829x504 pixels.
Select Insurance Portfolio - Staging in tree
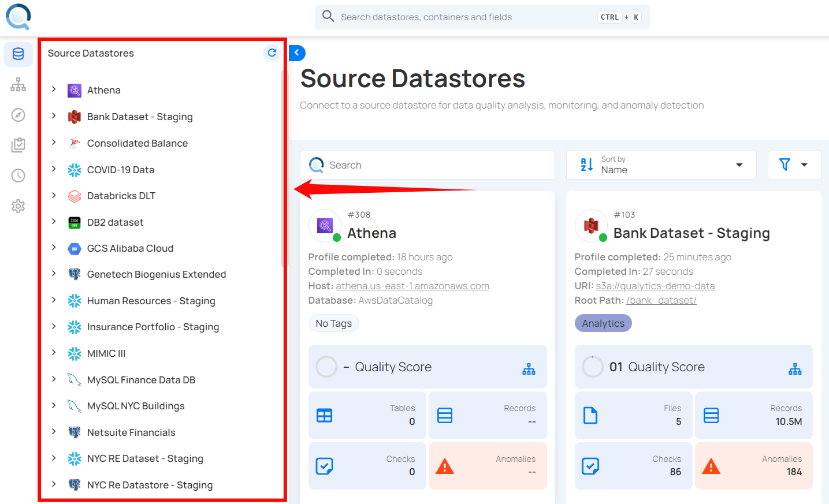tap(153, 327)
